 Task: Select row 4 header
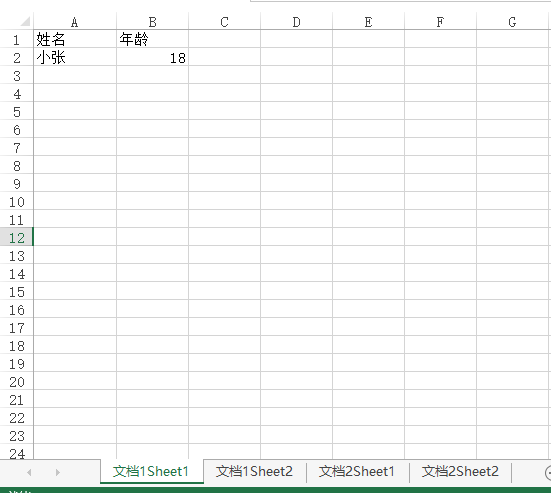tap(17, 93)
